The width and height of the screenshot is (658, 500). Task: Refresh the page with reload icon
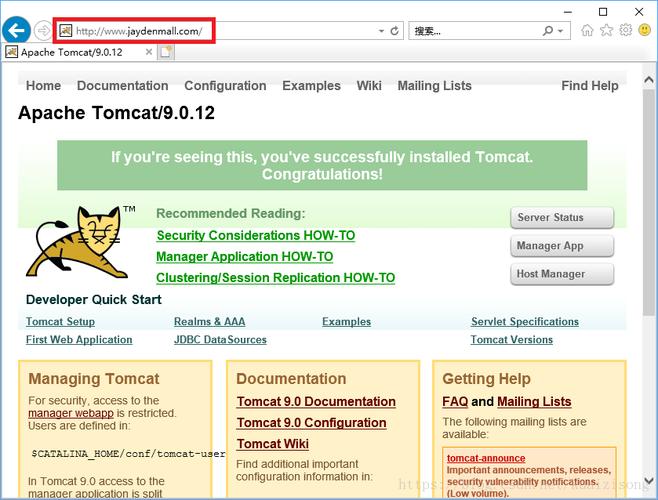coord(394,31)
